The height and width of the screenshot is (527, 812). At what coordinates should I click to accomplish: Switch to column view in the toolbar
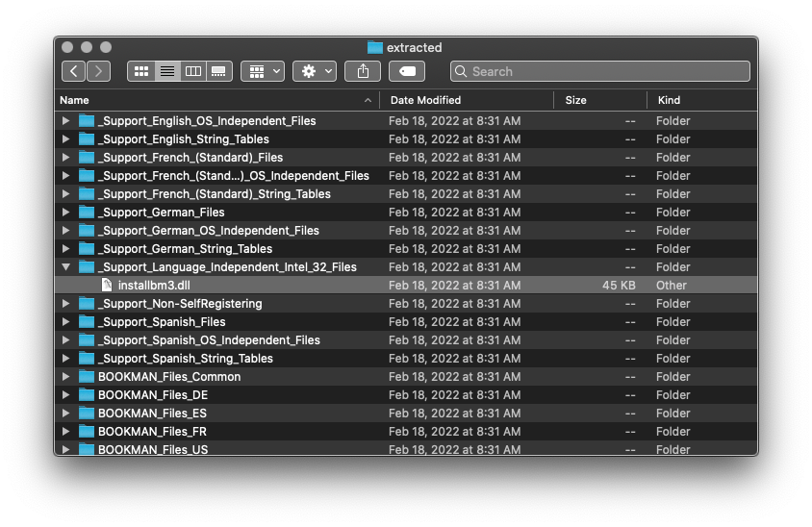(x=193, y=71)
